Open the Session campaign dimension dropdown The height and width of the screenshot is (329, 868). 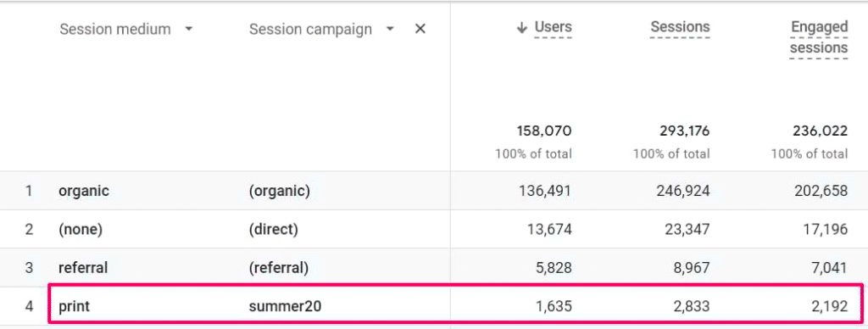coord(390,29)
